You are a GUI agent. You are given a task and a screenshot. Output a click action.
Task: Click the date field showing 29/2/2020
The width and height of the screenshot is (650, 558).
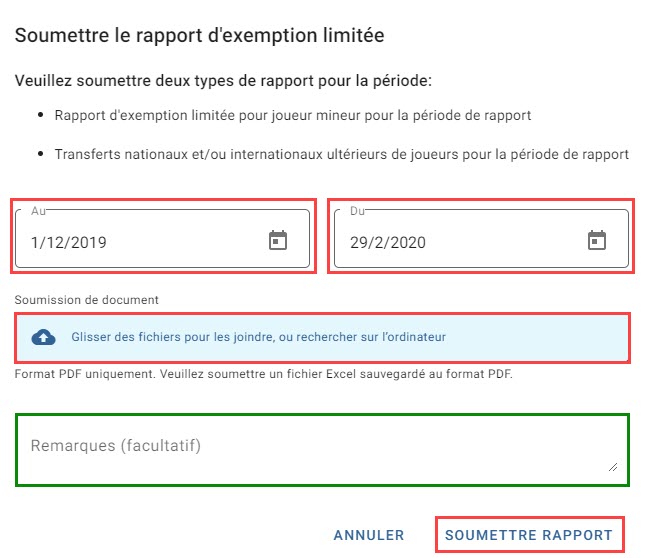481,238
